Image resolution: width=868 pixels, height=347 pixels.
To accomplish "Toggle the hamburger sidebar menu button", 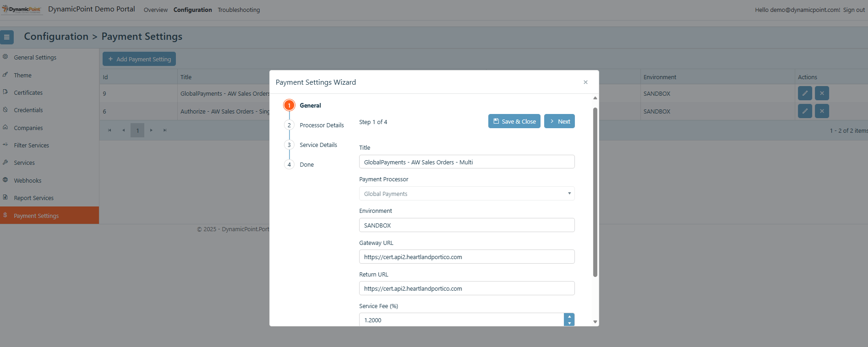I will click(x=7, y=37).
